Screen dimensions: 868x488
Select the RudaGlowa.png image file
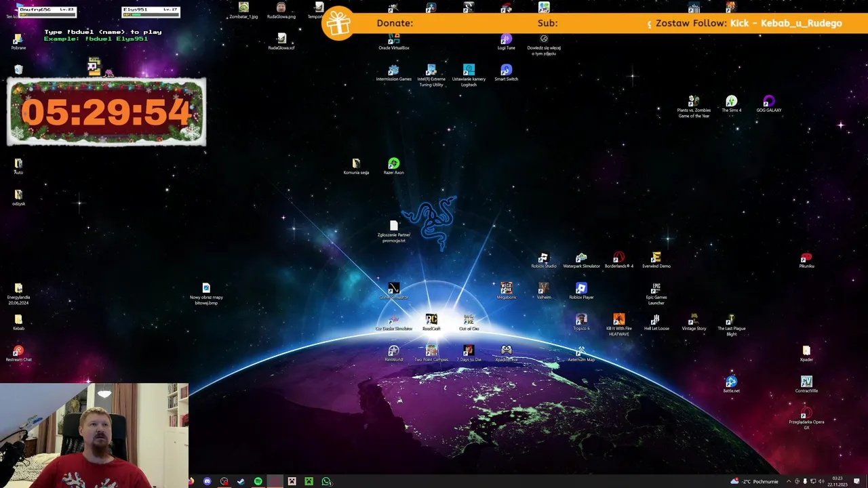coord(281,11)
